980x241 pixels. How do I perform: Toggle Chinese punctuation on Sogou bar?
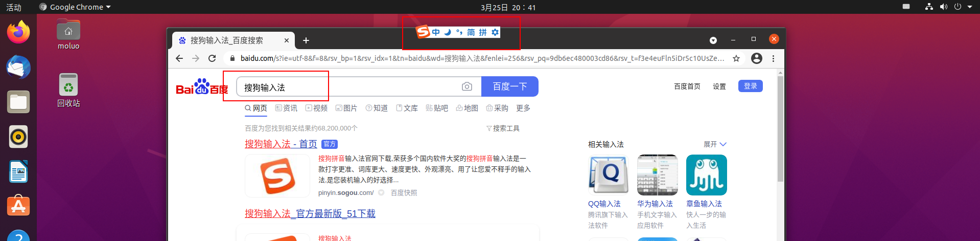pos(459,32)
